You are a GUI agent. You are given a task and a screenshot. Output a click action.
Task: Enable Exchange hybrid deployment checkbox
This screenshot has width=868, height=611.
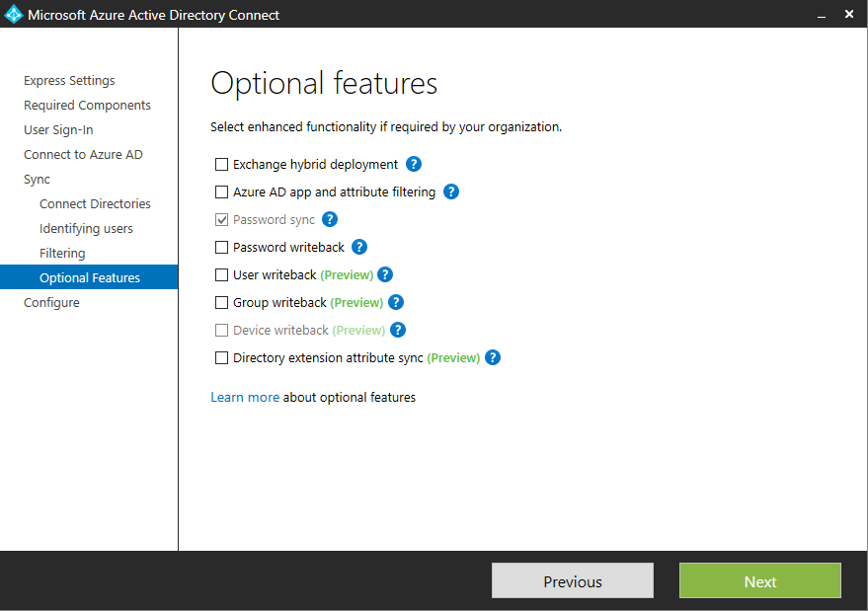[221, 165]
